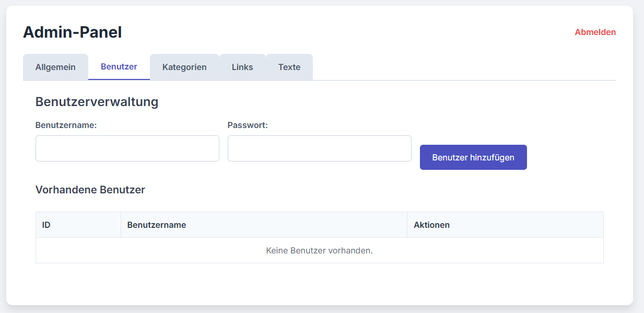Click the header row of the user table
This screenshot has height=313, width=644.
tap(319, 225)
